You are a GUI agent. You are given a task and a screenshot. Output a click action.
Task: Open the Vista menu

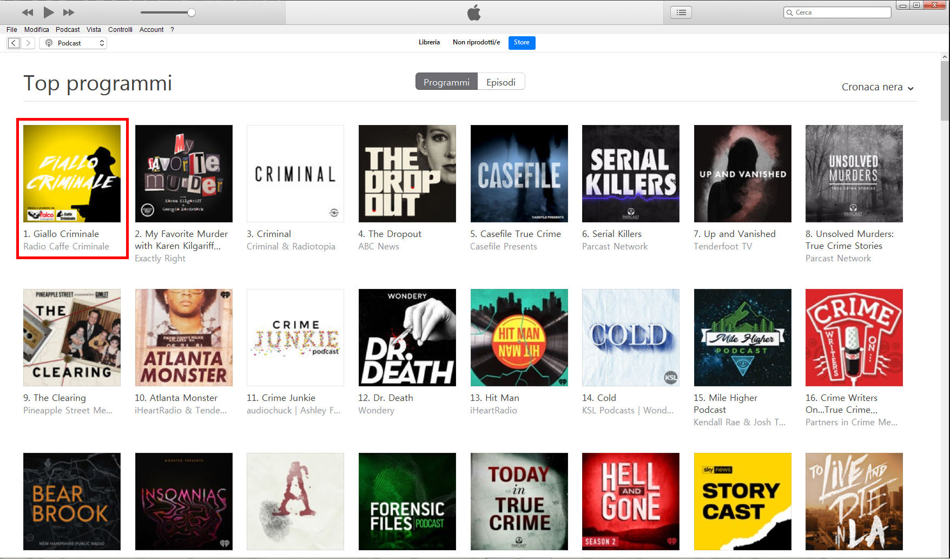[94, 30]
